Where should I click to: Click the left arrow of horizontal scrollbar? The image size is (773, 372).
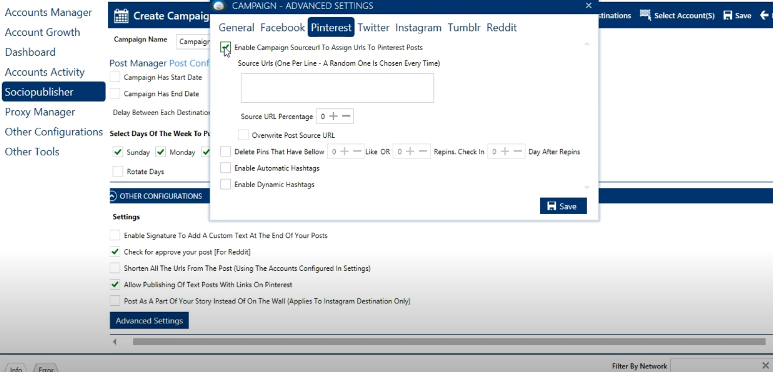coord(115,341)
